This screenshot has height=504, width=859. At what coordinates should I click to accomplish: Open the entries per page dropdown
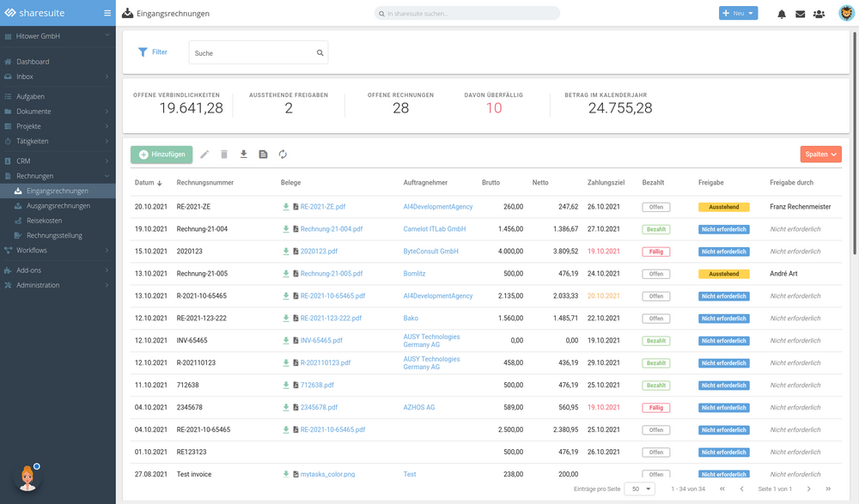[x=639, y=489]
